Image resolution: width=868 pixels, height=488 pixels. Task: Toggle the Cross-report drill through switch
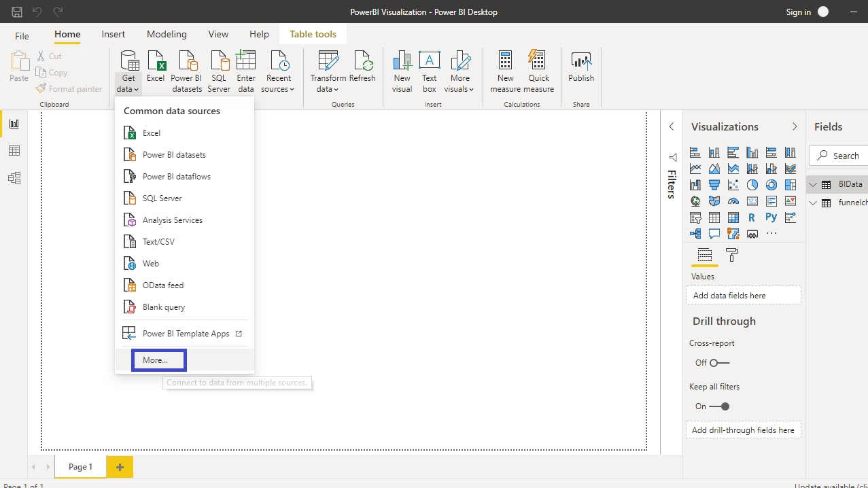pyautogui.click(x=719, y=363)
